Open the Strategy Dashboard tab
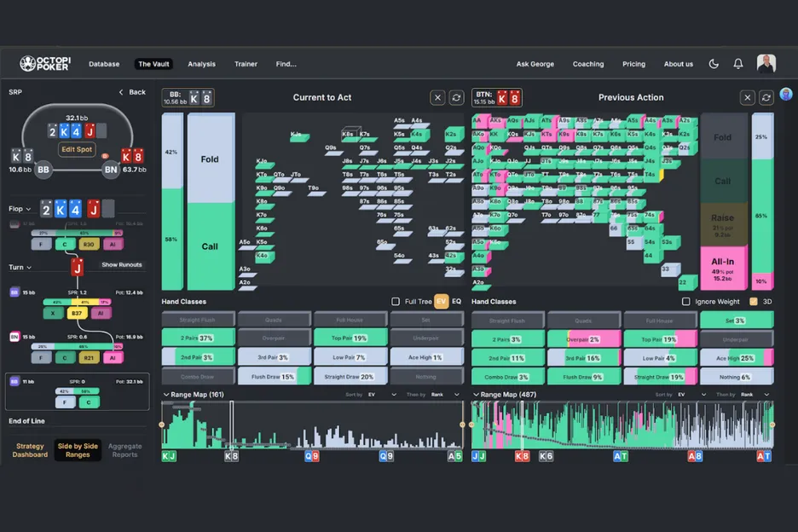This screenshot has height=532, width=798. [x=29, y=451]
